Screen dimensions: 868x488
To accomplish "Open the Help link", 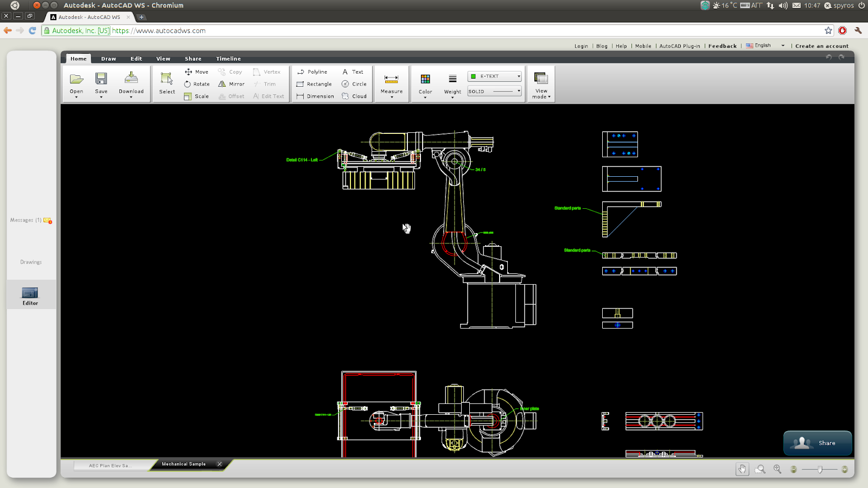I will pyautogui.click(x=621, y=46).
